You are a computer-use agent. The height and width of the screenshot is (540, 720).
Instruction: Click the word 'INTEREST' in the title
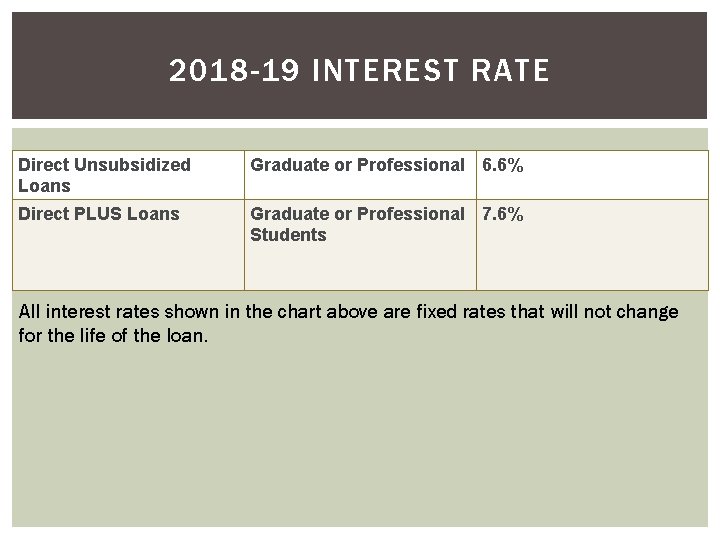click(385, 70)
